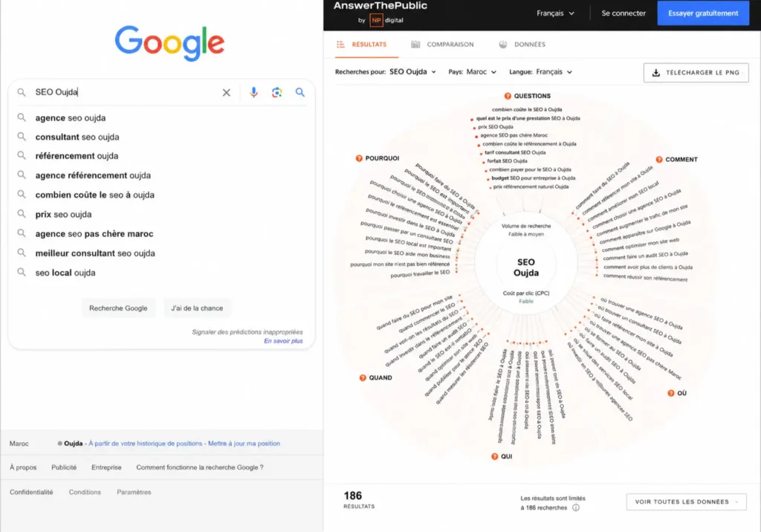Click the download icon in Télécharger le PNG
The width and height of the screenshot is (761, 532).
point(656,73)
